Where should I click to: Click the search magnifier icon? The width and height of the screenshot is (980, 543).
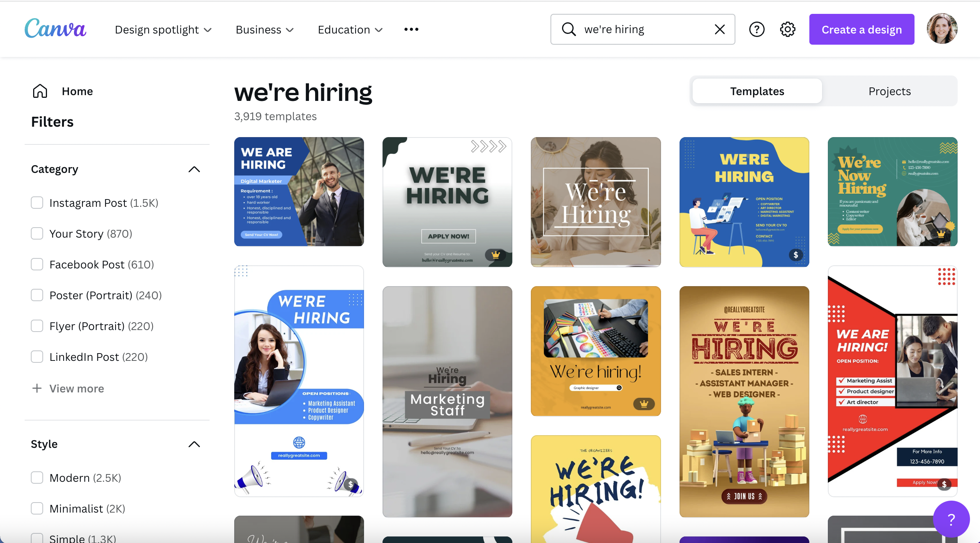coord(569,29)
